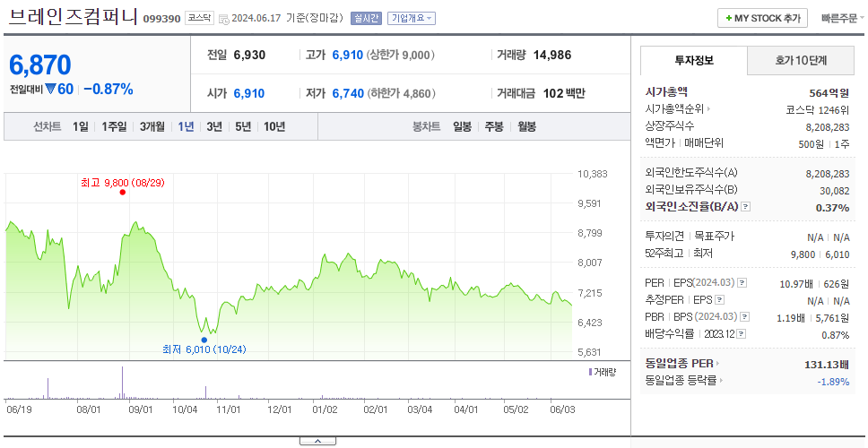Screen dimensions: 868x448
Task: Click the 동일업종 PER value 131.13배
Action: coord(827,365)
